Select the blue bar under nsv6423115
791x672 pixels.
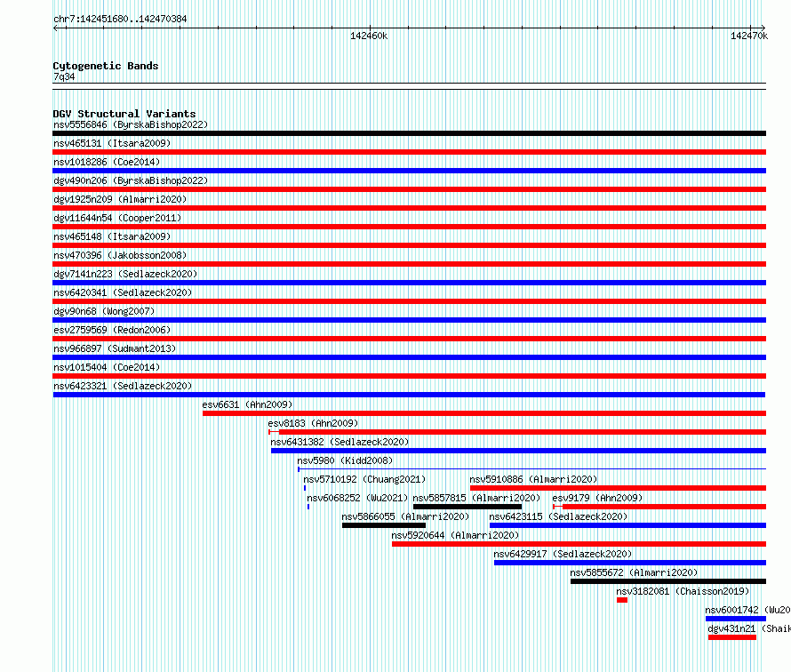(627, 525)
